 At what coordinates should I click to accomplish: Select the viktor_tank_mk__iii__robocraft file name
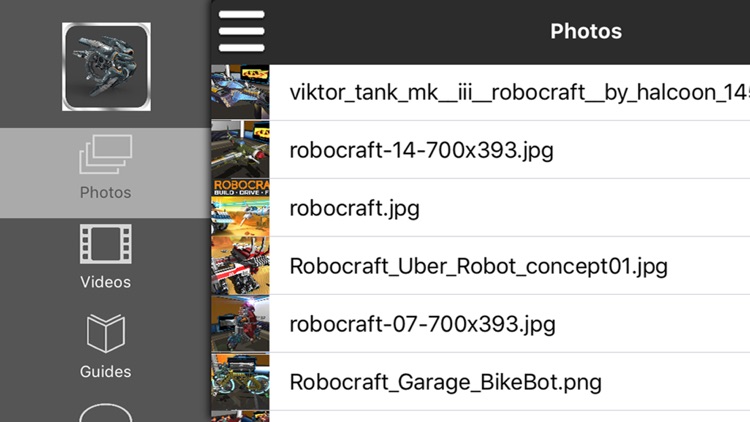pyautogui.click(x=519, y=92)
